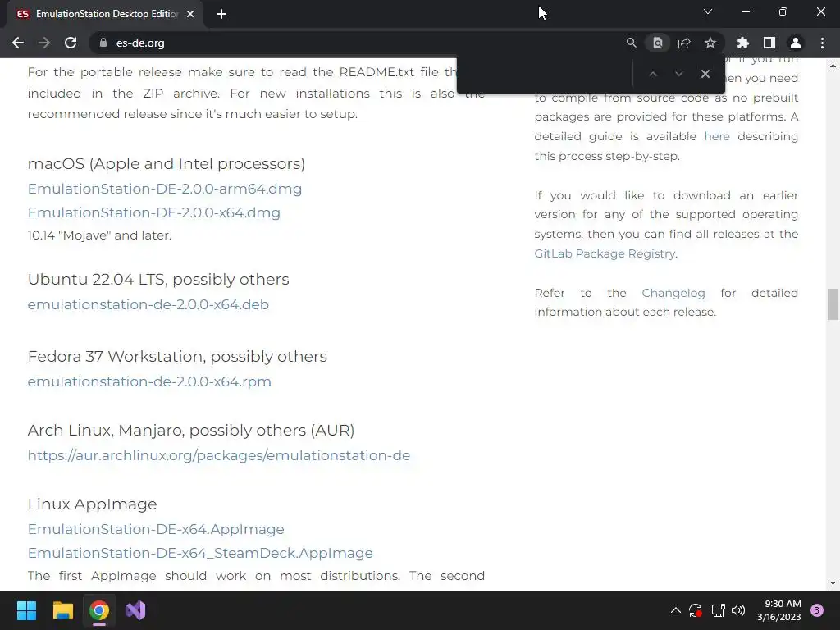Image resolution: width=840 pixels, height=630 pixels.
Task: Download EmulationStation-DE-x64.AppImage
Action: 156,529
